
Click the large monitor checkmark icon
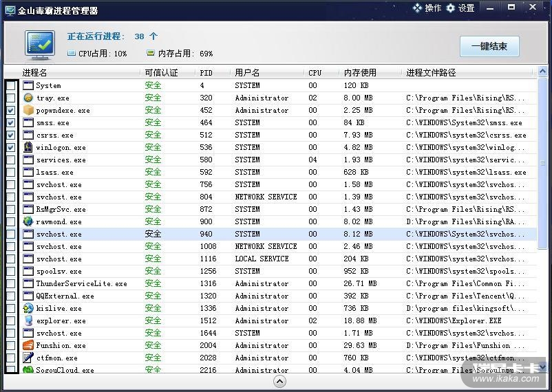(x=40, y=45)
